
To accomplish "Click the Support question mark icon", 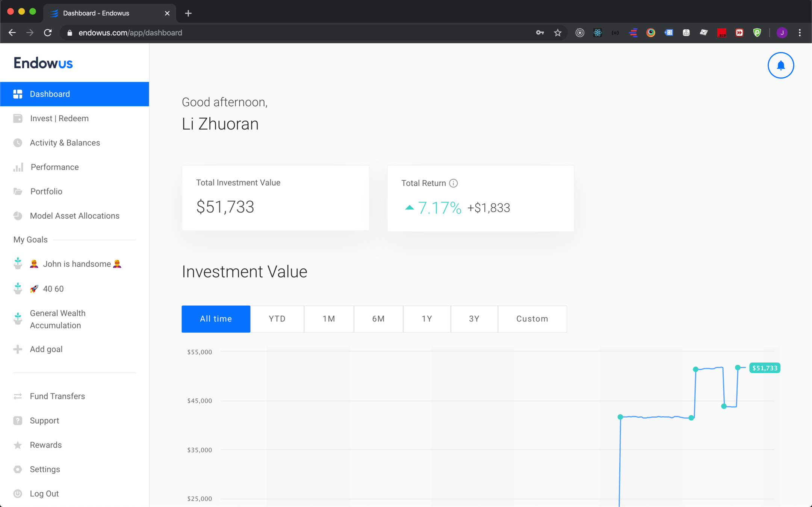I will click(x=18, y=421).
